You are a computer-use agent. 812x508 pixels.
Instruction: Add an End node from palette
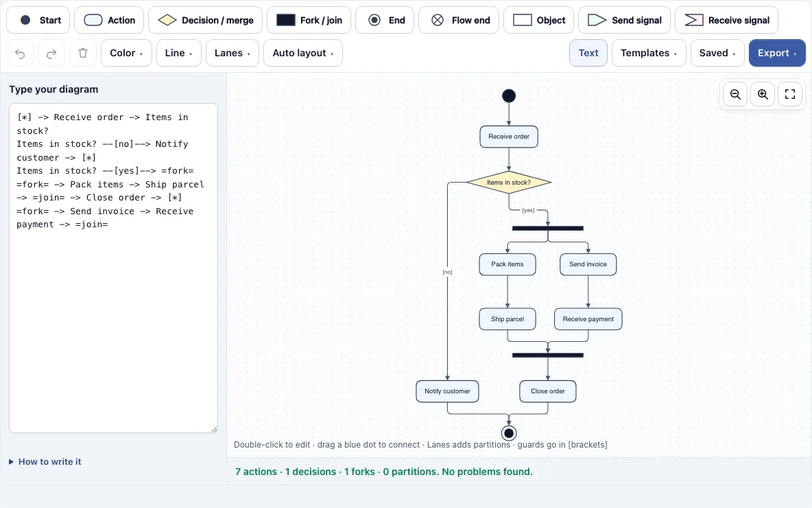(385, 20)
